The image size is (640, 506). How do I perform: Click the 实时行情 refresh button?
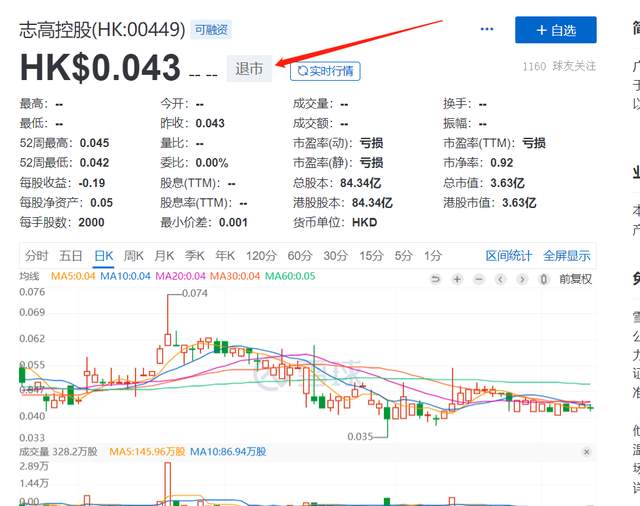(325, 71)
